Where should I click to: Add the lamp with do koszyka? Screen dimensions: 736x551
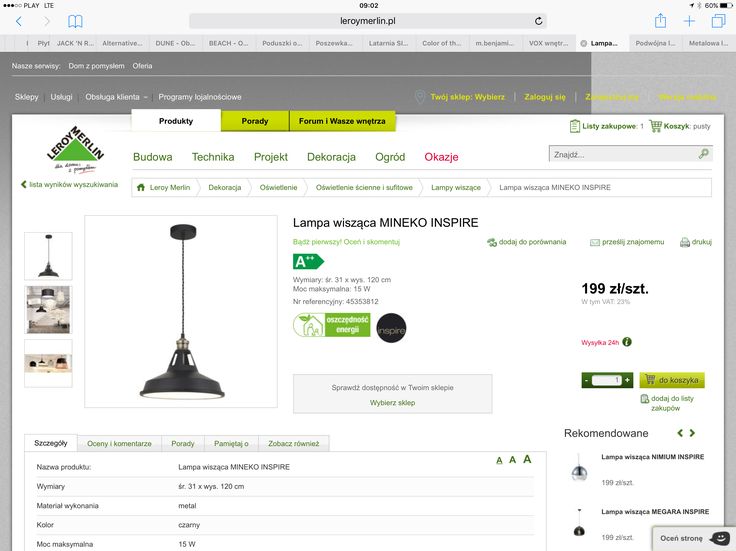pyautogui.click(x=672, y=380)
